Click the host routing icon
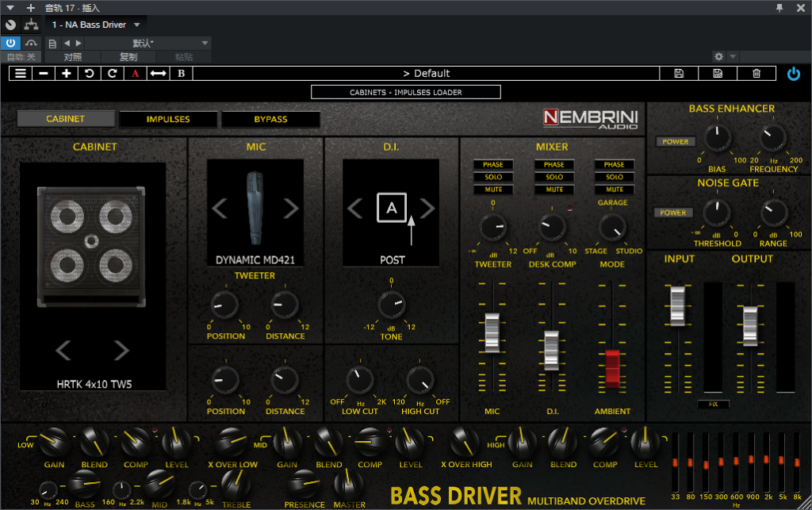The width and height of the screenshot is (812, 510). click(x=31, y=25)
